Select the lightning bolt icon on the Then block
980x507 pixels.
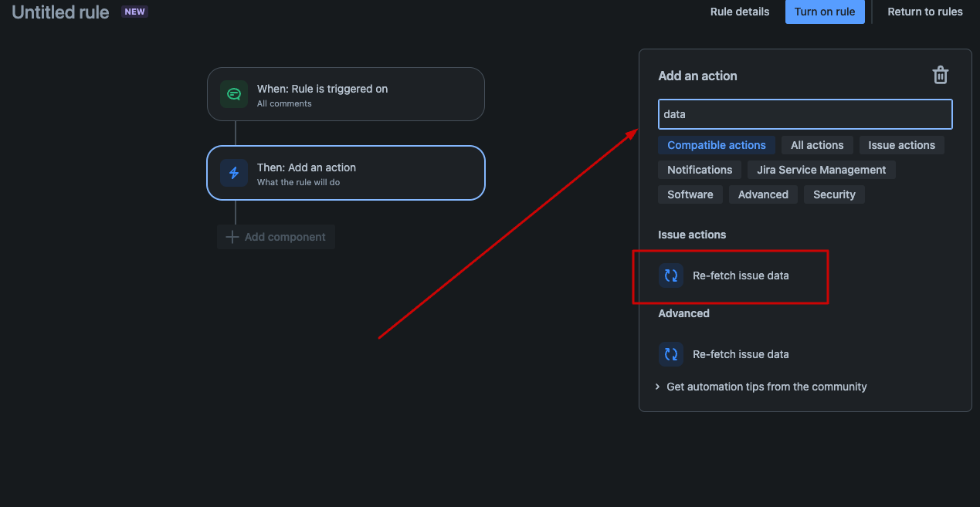pos(233,173)
